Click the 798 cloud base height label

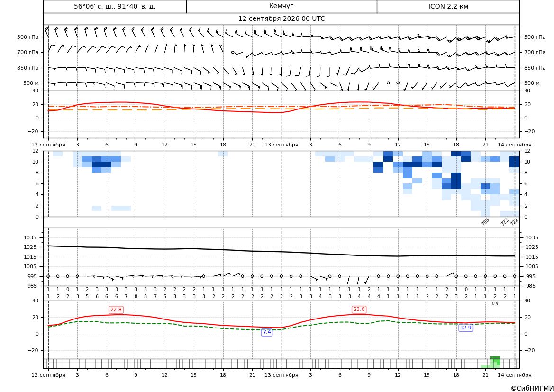(485, 222)
